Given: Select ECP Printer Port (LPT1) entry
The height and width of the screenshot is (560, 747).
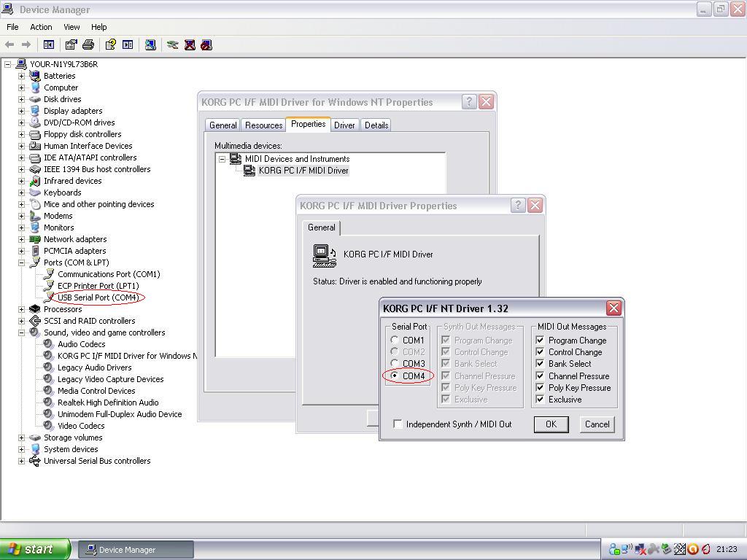Looking at the screenshot, I should pos(98,286).
